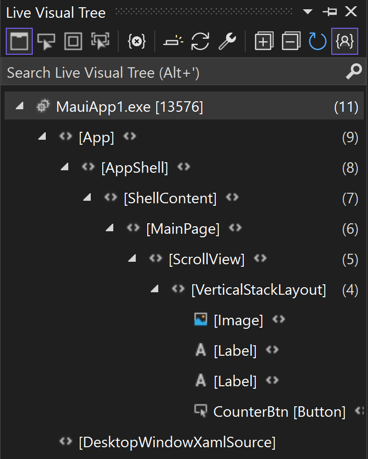Collapse the [App] node arrow

(x=42, y=137)
